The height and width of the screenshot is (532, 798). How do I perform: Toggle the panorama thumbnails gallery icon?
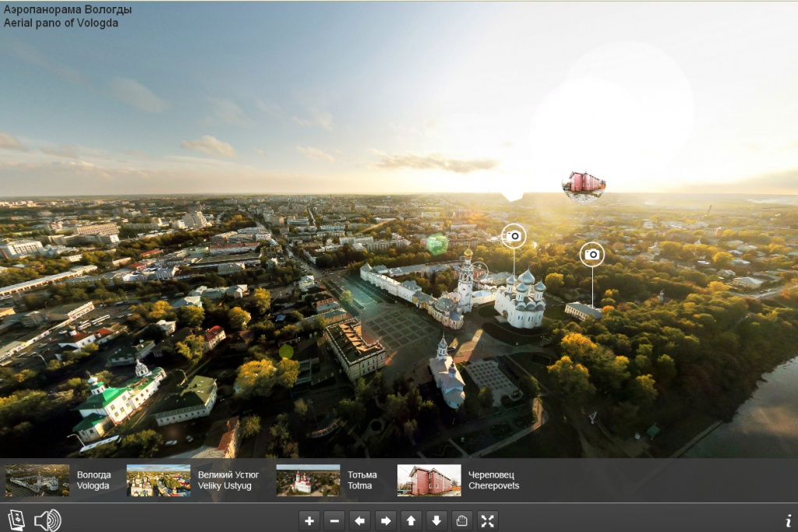click(16, 520)
